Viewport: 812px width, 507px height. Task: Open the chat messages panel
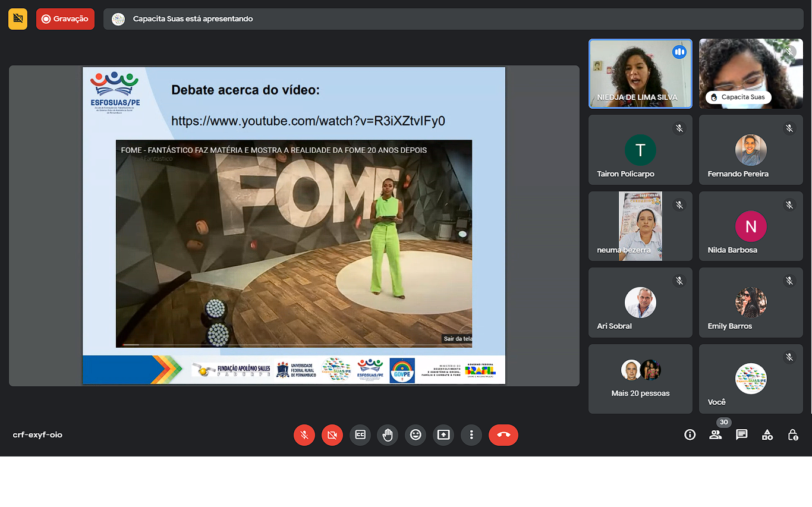tap(741, 435)
